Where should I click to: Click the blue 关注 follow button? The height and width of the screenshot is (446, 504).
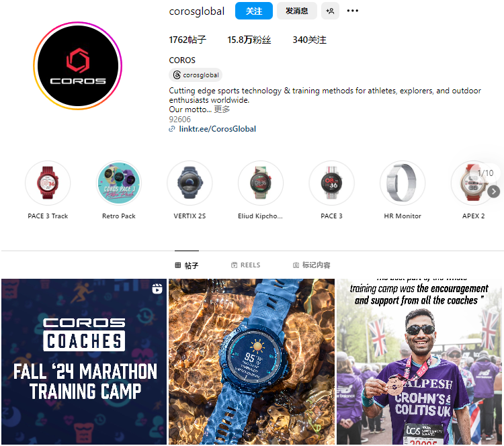(x=253, y=11)
